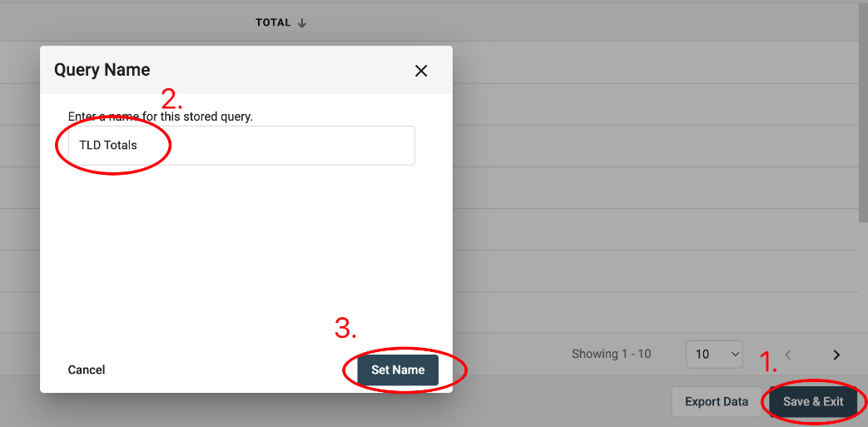
Task: Click the "Query Name" dialog title
Action: pyautogui.click(x=102, y=70)
